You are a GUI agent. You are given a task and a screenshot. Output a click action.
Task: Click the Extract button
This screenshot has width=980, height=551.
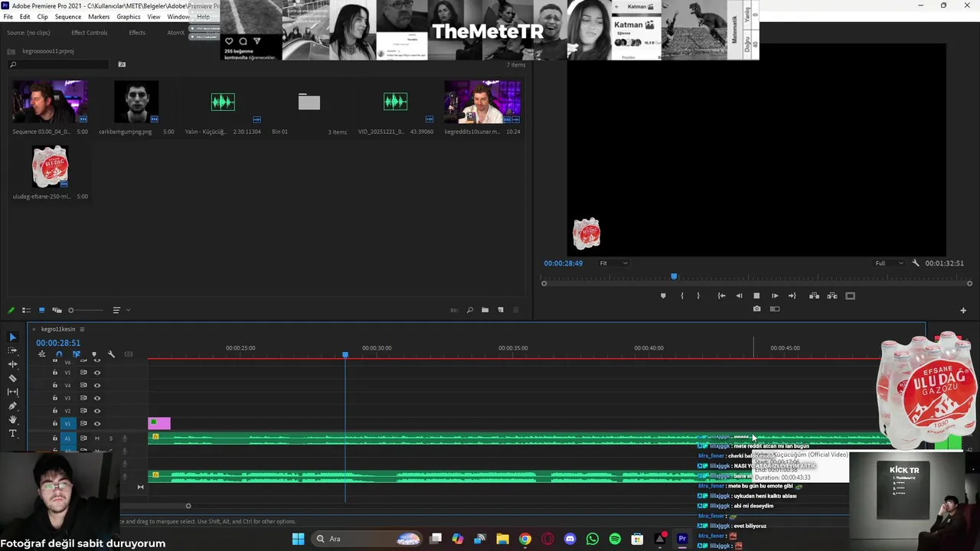click(x=832, y=295)
